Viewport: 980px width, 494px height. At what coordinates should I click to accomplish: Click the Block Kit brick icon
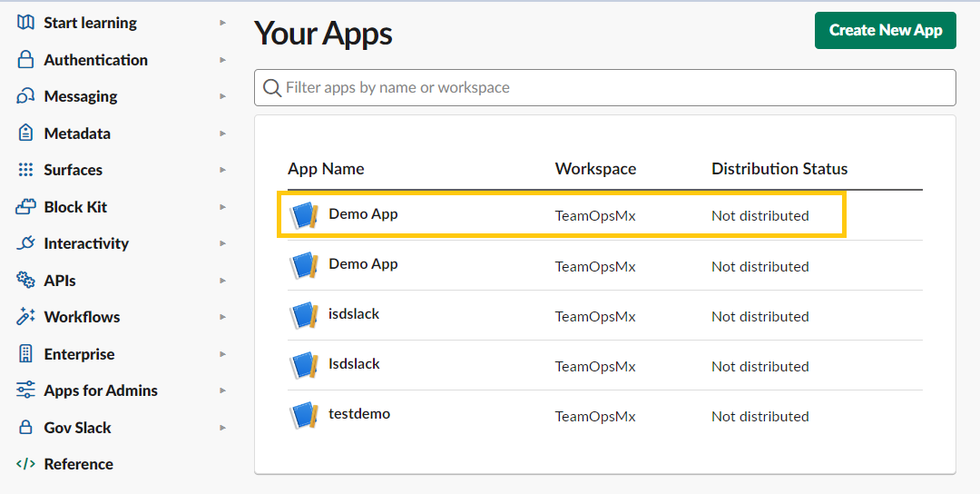point(25,207)
